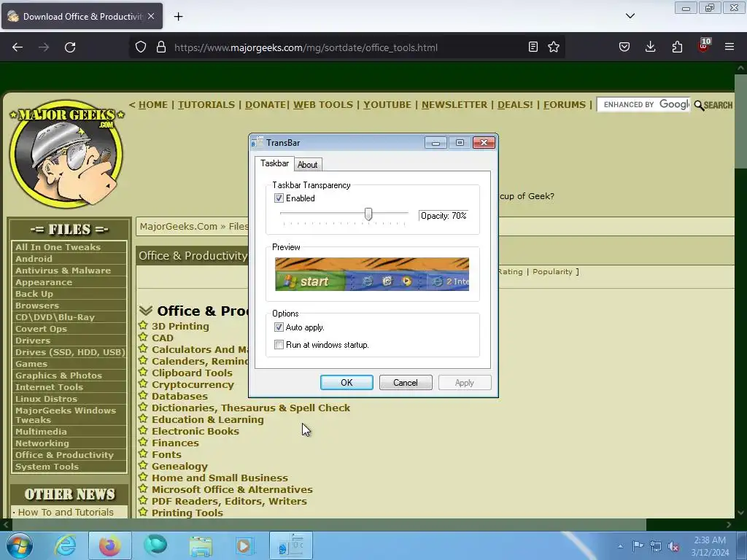Open the NEWSLETTER menu link
Viewport: 747px width, 560px height.
click(454, 105)
